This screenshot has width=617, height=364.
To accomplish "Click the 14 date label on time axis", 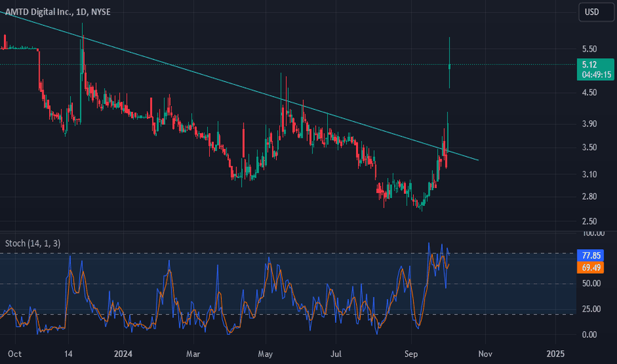I will pyautogui.click(x=68, y=354).
